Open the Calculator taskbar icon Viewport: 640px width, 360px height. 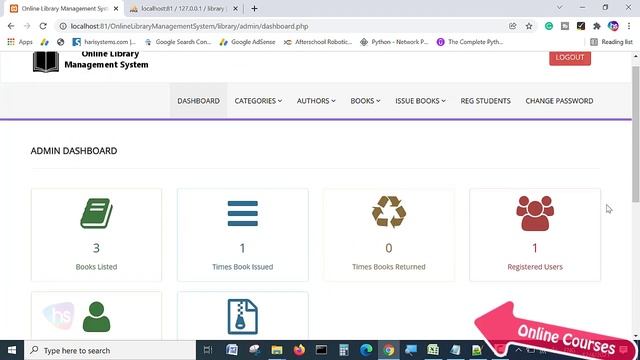point(344,350)
